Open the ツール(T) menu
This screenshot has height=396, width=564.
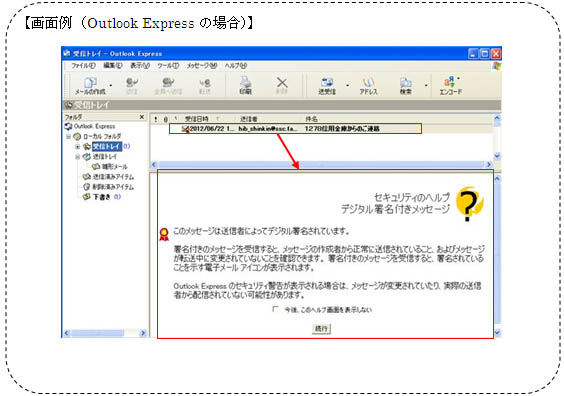[168, 66]
